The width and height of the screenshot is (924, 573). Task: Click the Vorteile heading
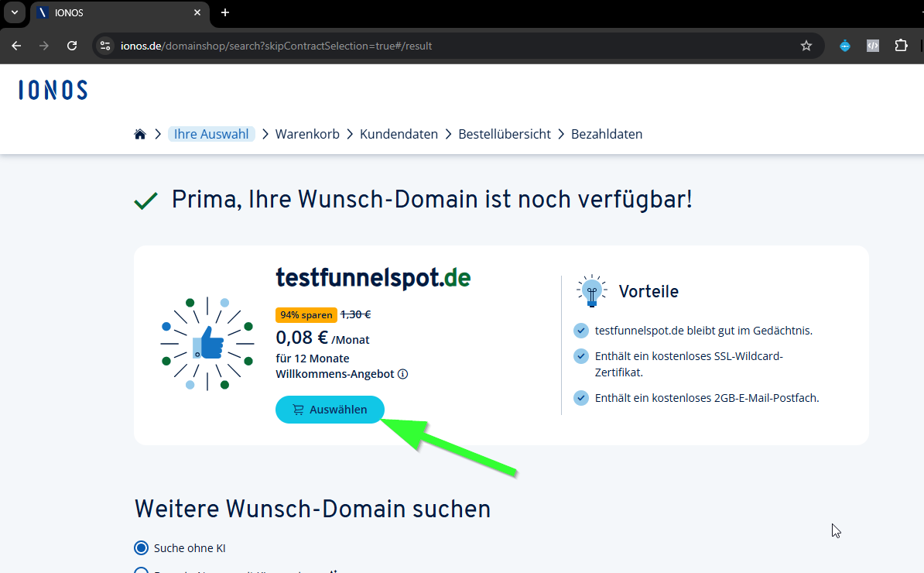click(649, 291)
